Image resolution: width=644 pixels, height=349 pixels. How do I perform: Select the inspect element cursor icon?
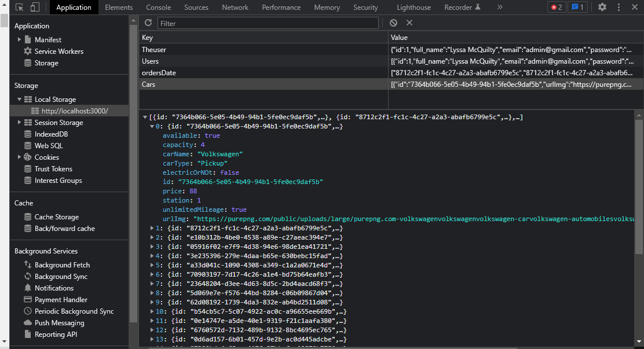pos(19,8)
